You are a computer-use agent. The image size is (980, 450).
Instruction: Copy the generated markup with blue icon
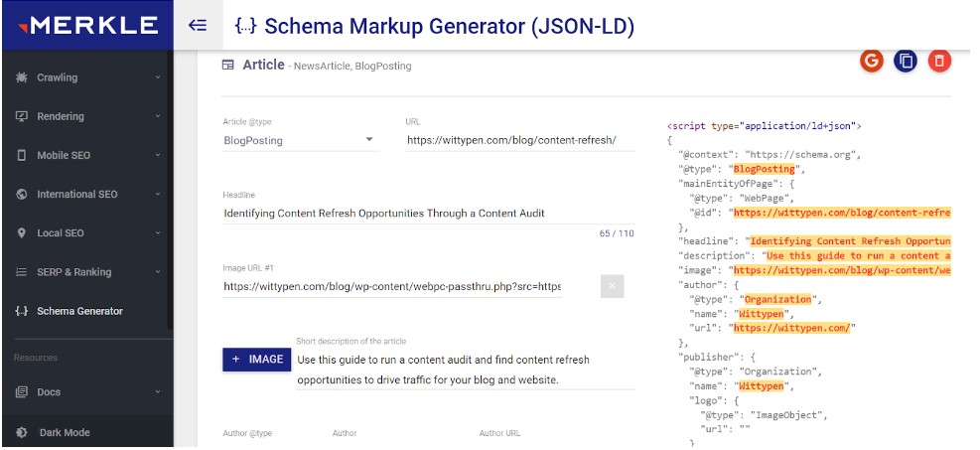click(x=906, y=61)
